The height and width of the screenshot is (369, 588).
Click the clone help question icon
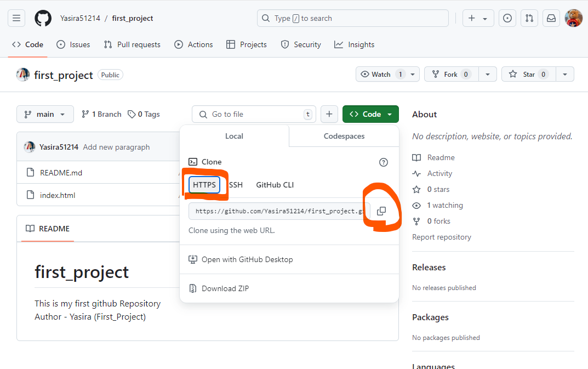(x=383, y=162)
